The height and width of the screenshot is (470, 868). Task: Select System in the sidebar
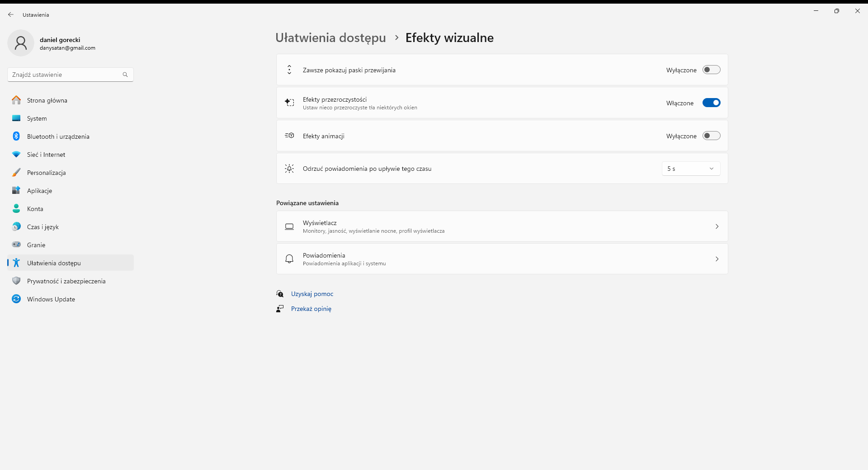coord(37,118)
